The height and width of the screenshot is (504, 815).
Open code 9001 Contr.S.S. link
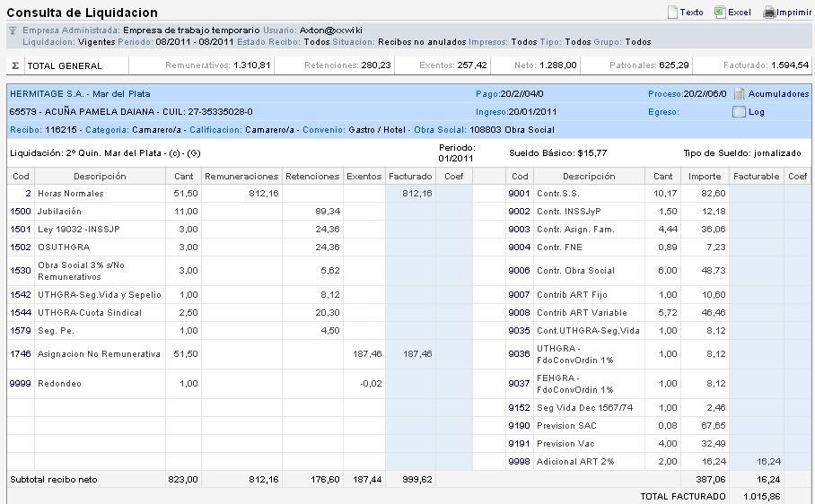click(x=519, y=194)
